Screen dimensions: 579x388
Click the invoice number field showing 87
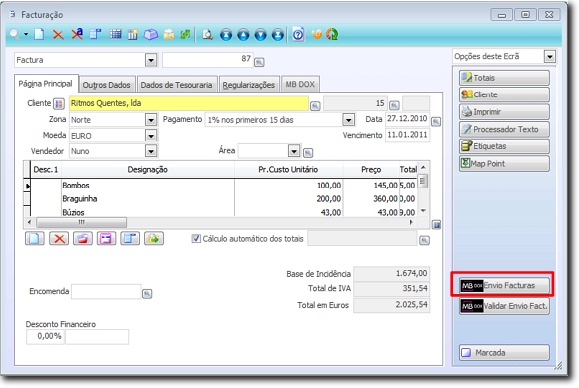[x=208, y=59]
